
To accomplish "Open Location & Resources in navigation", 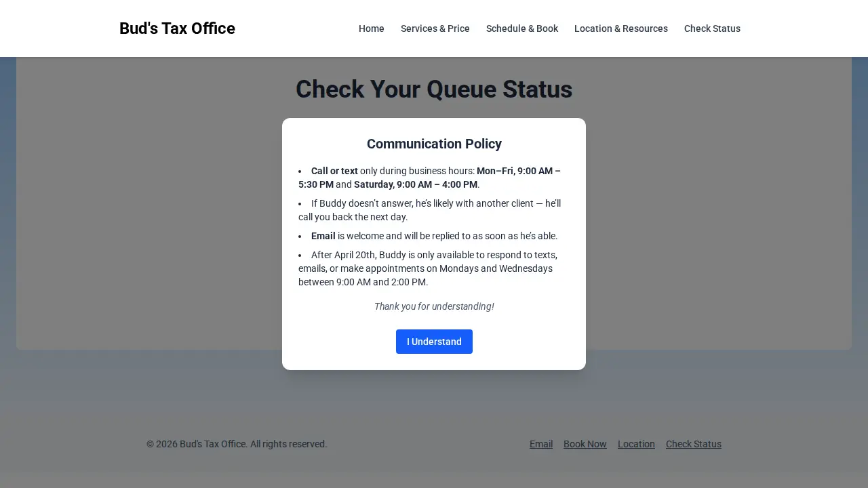I will click(x=621, y=28).
